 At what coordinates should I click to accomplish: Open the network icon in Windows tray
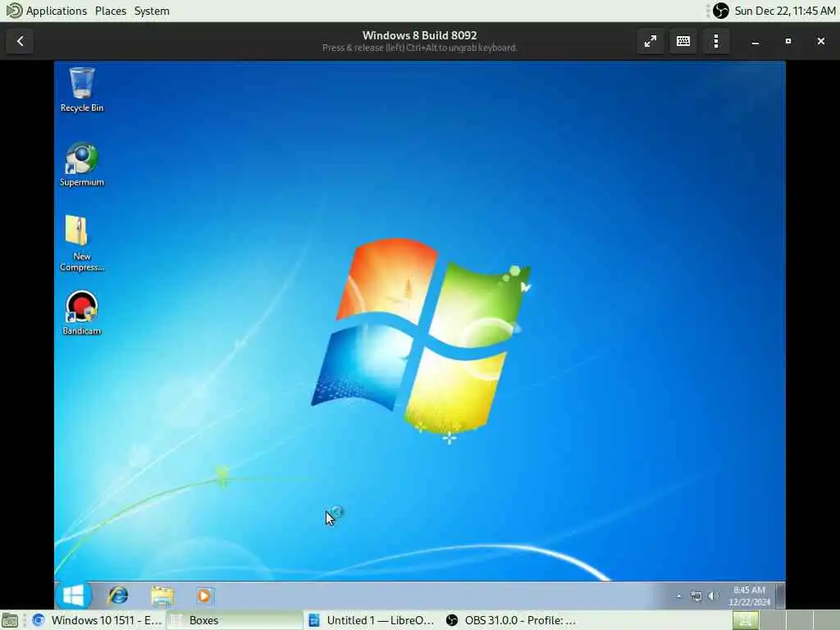(696, 596)
